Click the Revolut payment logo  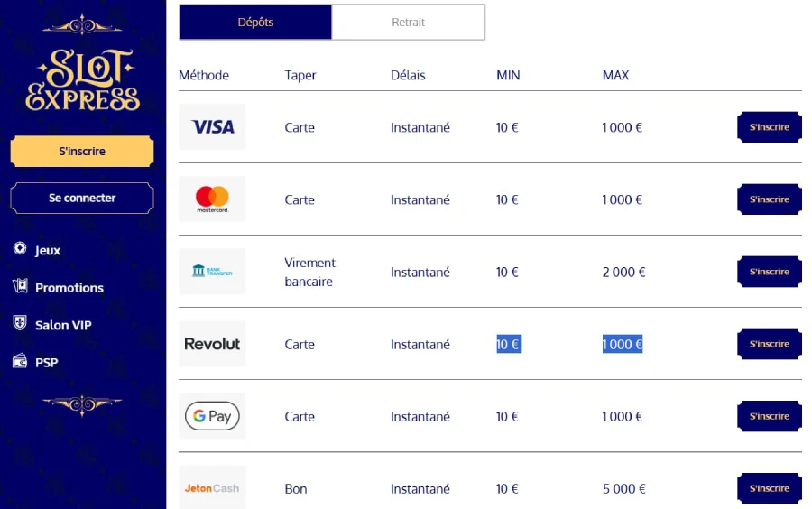point(212,344)
